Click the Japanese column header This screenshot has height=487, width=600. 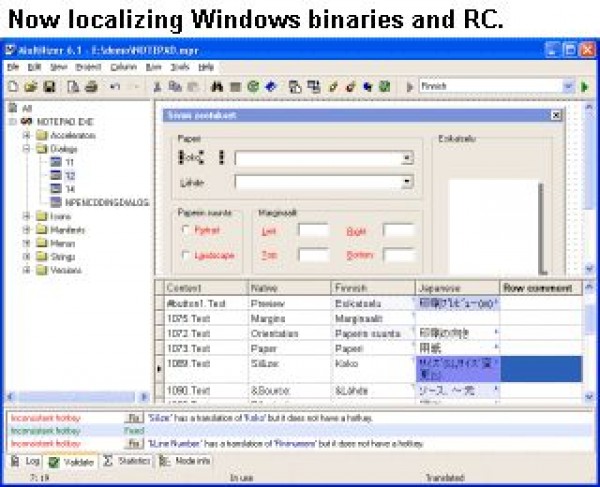coord(458,288)
